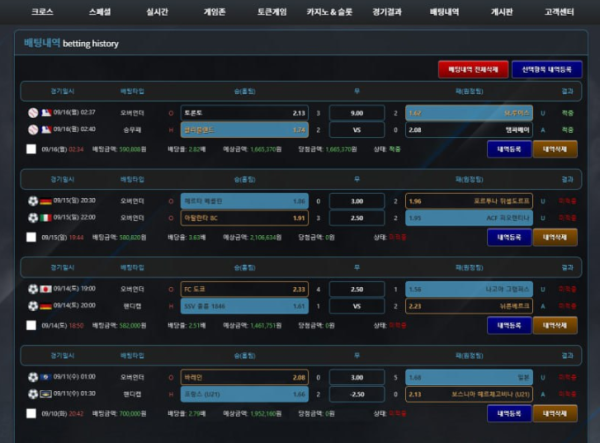Click -2.50 handicap cell on 01:30 row
600x443 pixels.
coord(357,394)
